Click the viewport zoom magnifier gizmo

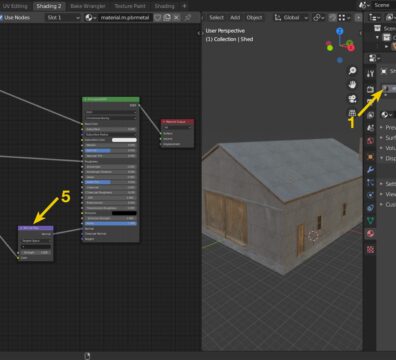point(352,70)
